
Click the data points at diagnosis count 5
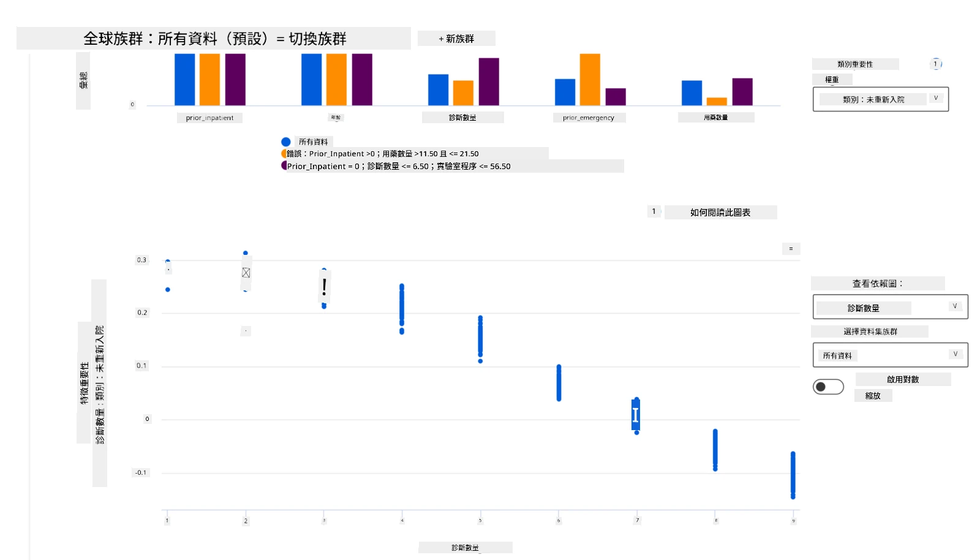click(x=480, y=339)
